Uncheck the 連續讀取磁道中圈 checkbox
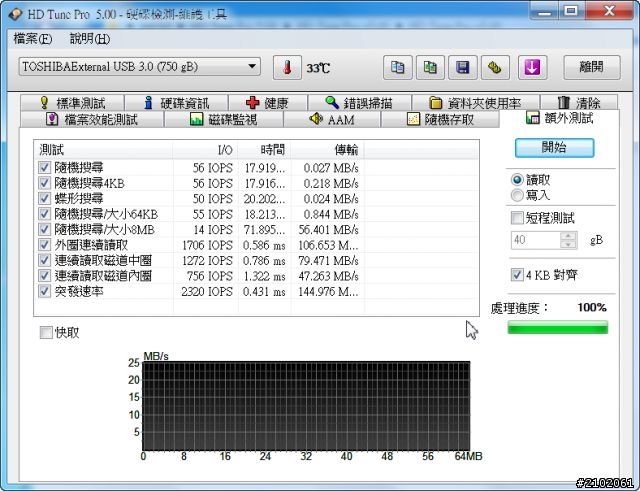 [44, 260]
